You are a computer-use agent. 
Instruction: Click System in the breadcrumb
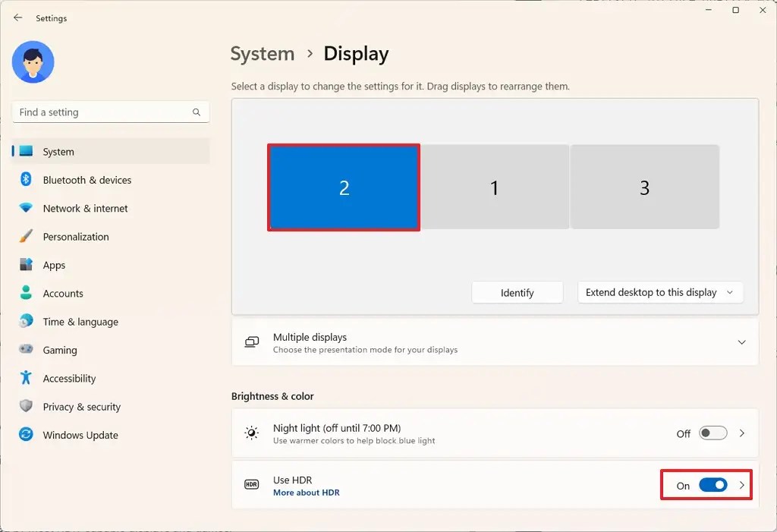point(262,54)
